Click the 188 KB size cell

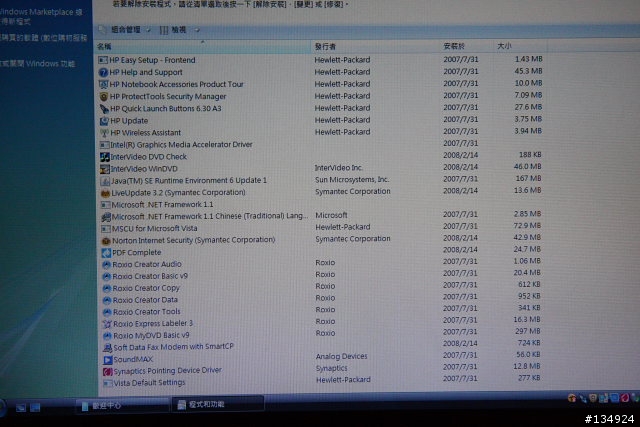click(530, 155)
